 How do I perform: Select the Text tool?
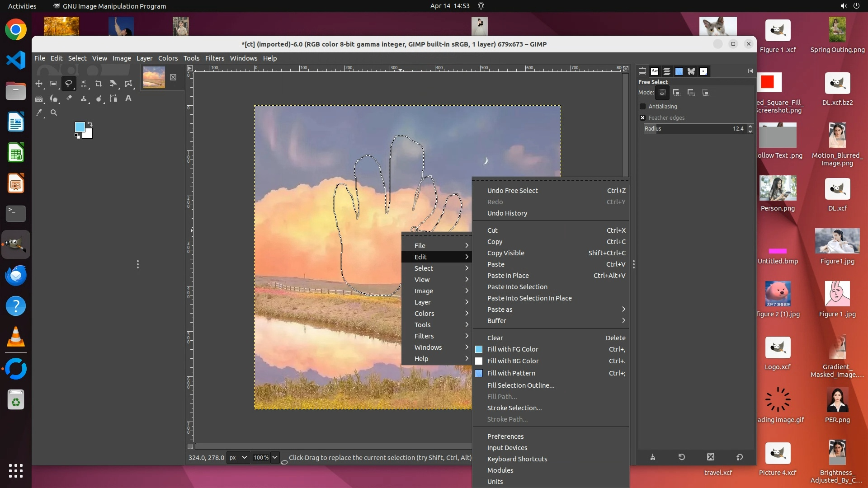point(128,98)
